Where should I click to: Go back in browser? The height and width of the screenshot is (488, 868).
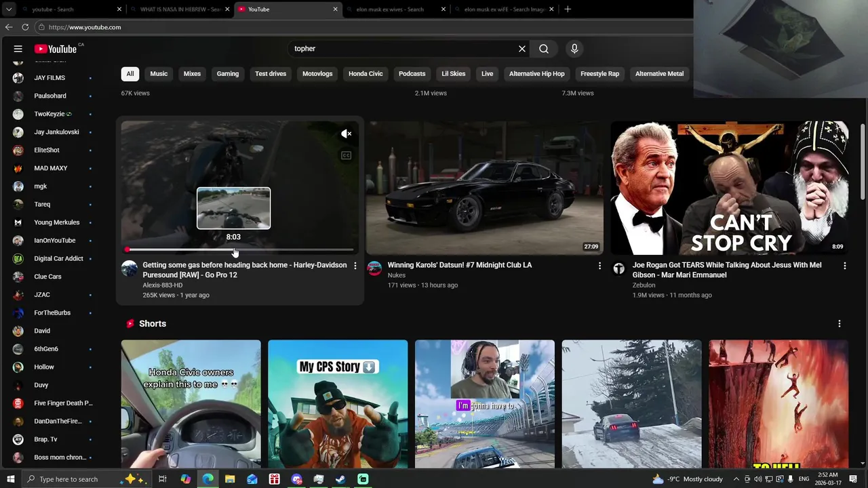coord(9,27)
